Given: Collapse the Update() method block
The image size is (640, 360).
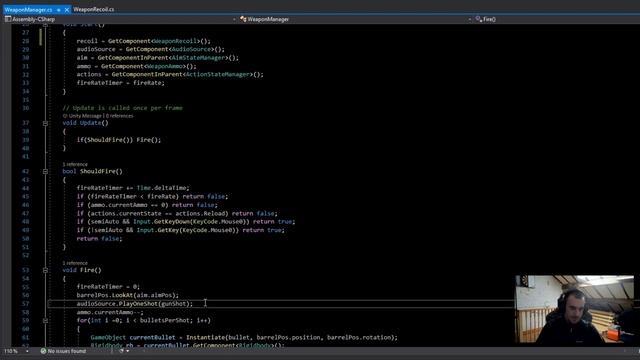Looking at the screenshot, I should (x=45, y=123).
